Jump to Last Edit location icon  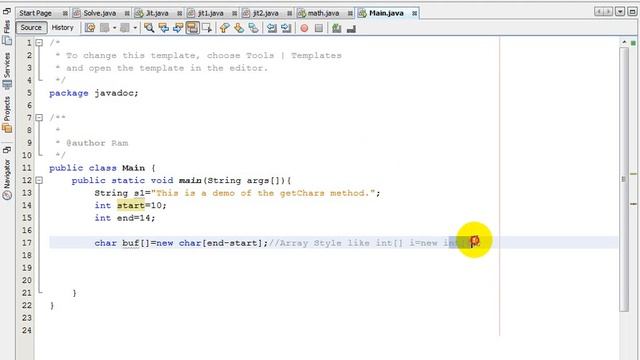pos(90,28)
